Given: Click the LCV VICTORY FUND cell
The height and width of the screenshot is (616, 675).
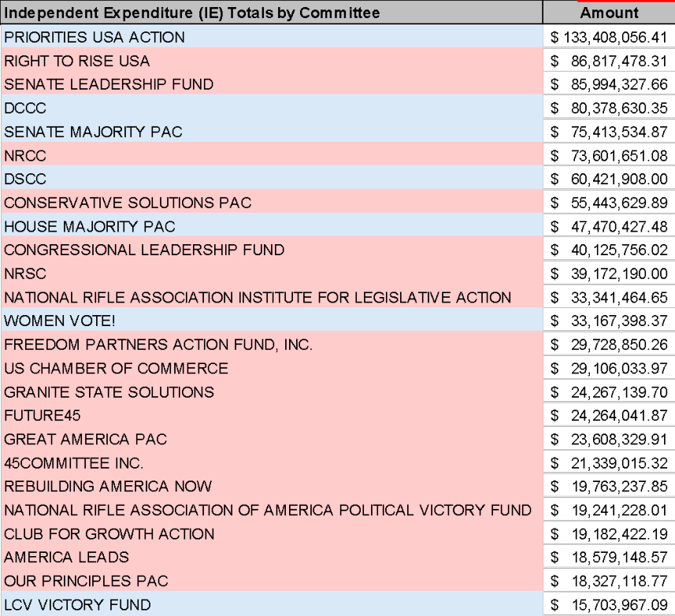Looking at the screenshot, I should click(271, 605).
